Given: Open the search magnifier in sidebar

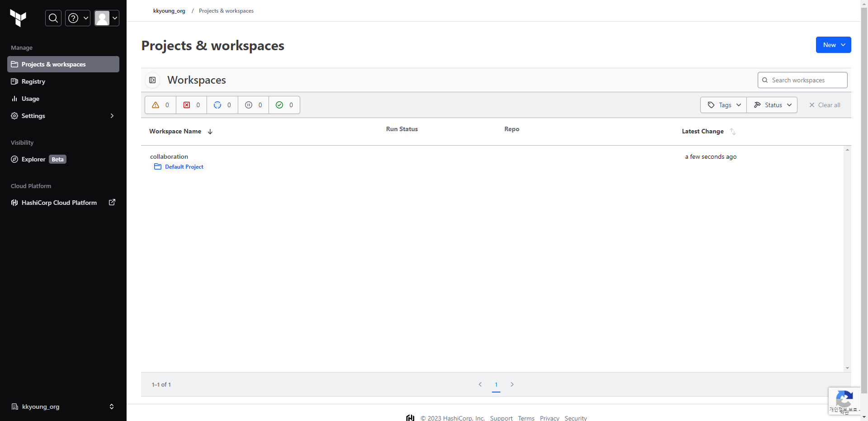Looking at the screenshot, I should point(53,18).
